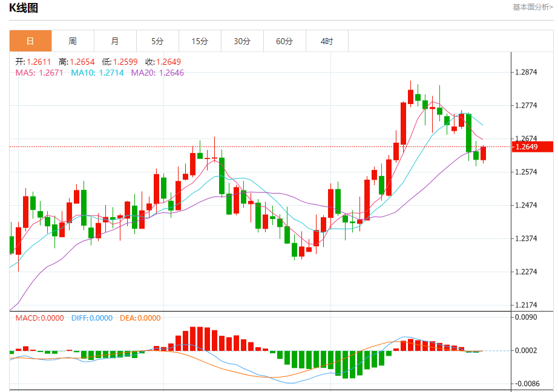Click the open price 开:1.2611 value
The height and width of the screenshot is (392, 558).
33,62
